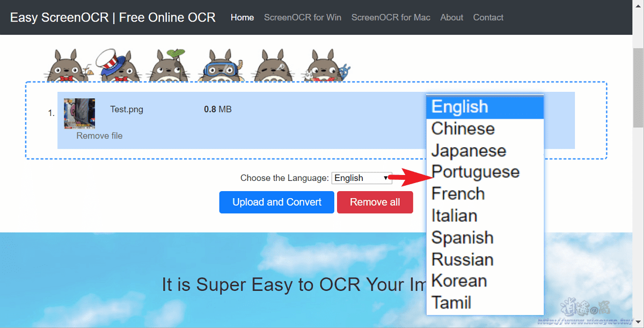Click the Easy ScreenOCR site title
The height and width of the screenshot is (328, 644).
113,17
